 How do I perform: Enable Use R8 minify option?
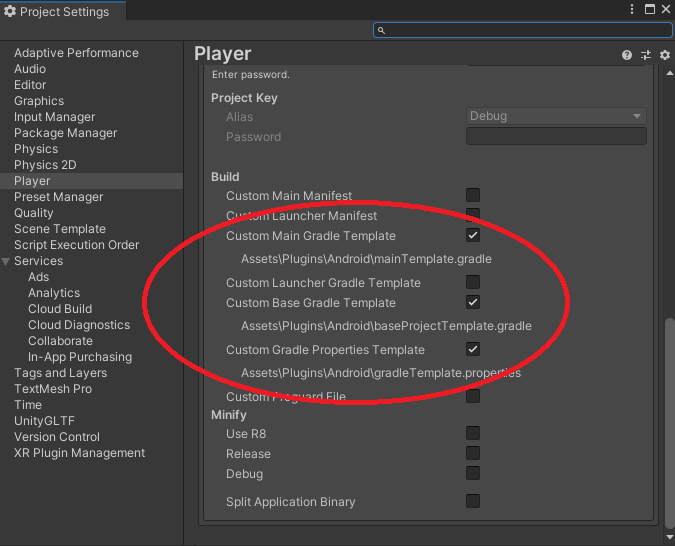coord(473,433)
